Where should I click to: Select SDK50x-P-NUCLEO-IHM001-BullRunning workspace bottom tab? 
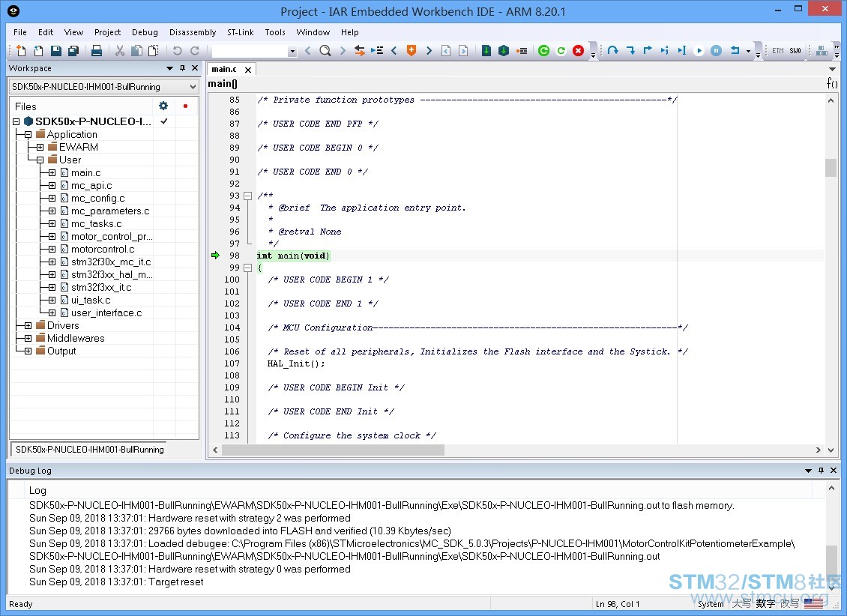[x=89, y=449]
